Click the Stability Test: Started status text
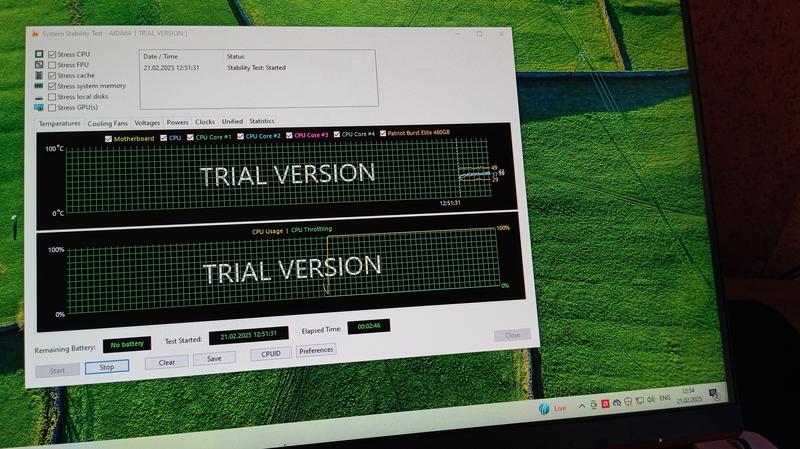The width and height of the screenshot is (800, 449). tap(256, 67)
